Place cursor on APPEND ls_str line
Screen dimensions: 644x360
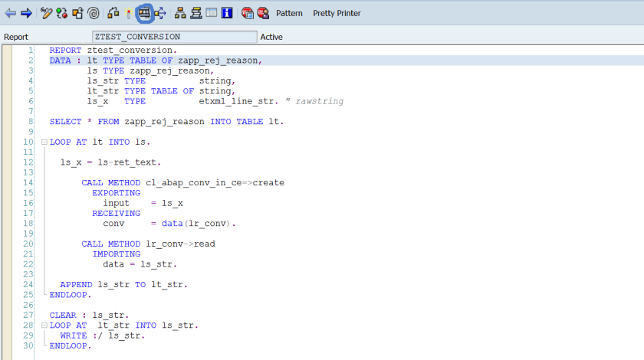tap(123, 284)
